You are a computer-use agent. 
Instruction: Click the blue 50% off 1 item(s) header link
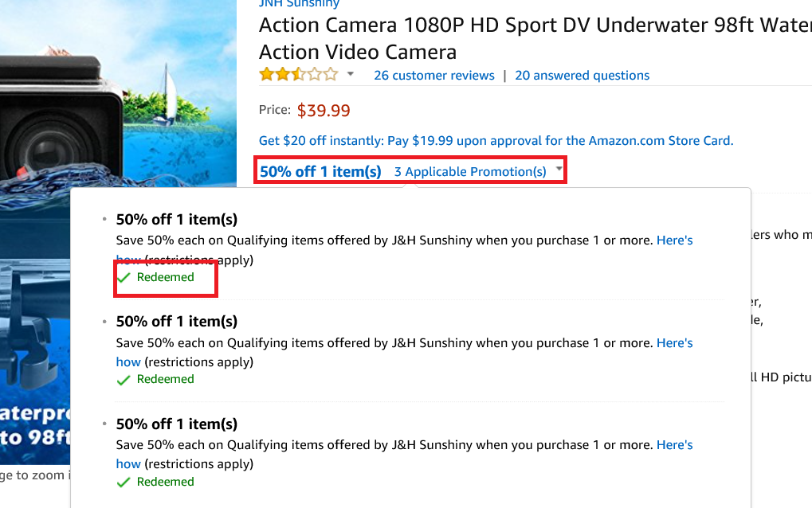[320, 172]
